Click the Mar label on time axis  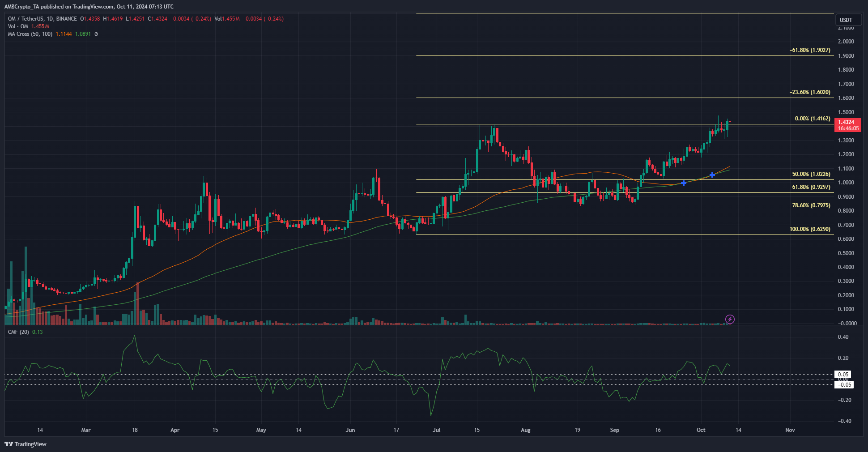pos(86,430)
